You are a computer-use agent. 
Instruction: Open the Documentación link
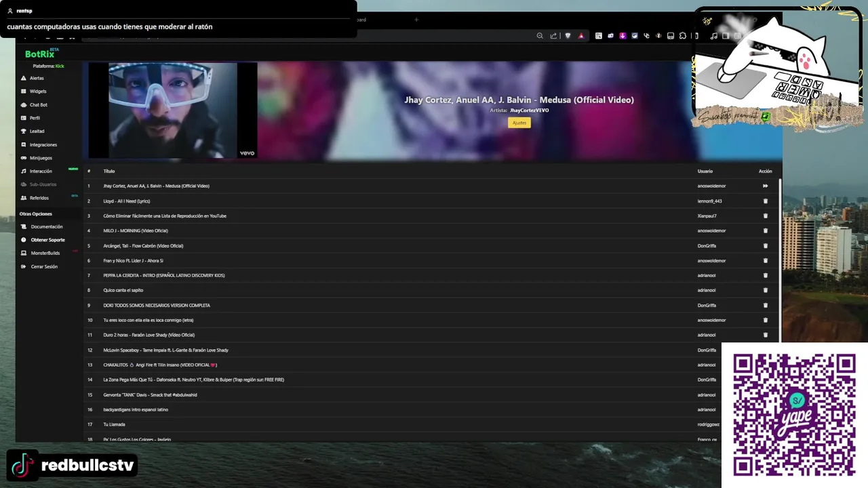click(x=46, y=227)
